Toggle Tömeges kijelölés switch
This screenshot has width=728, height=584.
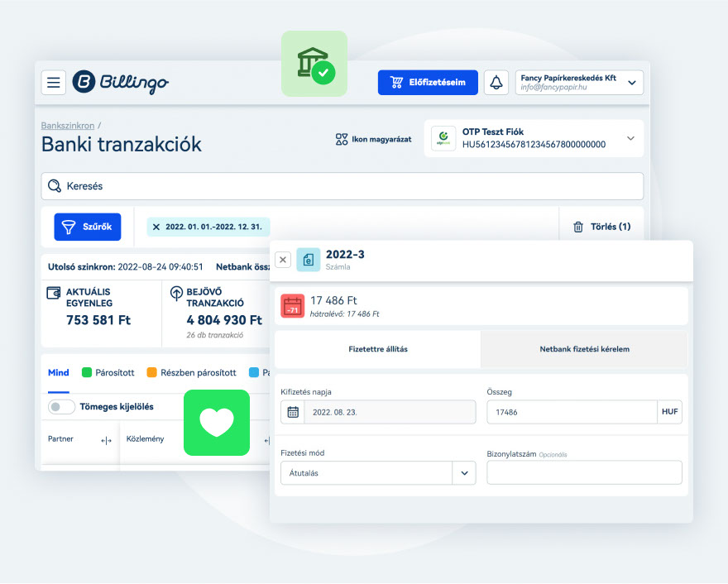tap(62, 407)
